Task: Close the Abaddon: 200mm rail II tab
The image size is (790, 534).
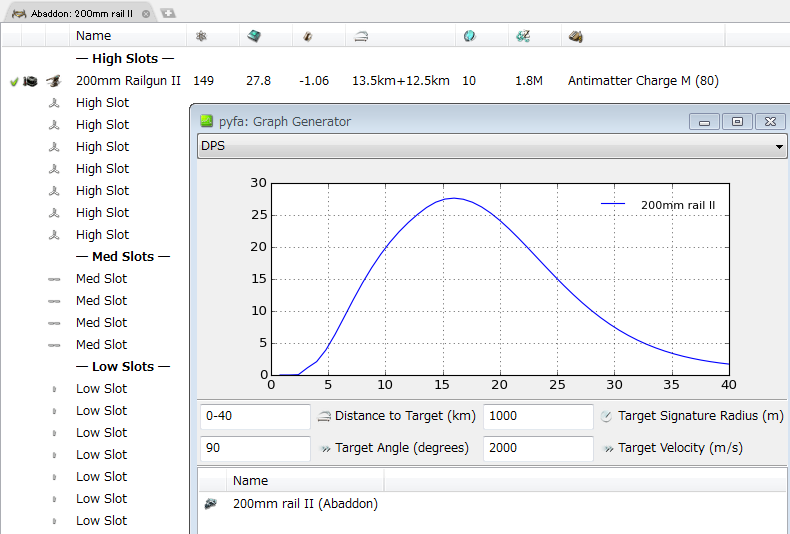Action: pos(146,13)
